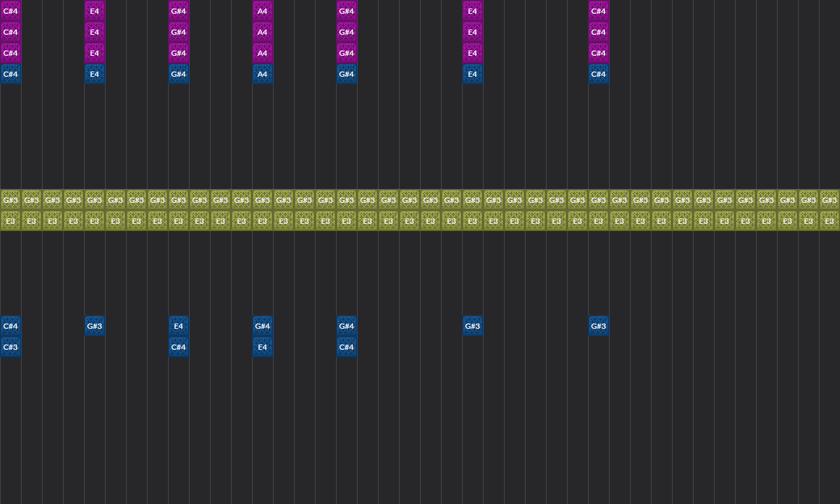Click the last G#3 note at the far right of its row
This screenshot has height=504, width=840.
tap(829, 200)
